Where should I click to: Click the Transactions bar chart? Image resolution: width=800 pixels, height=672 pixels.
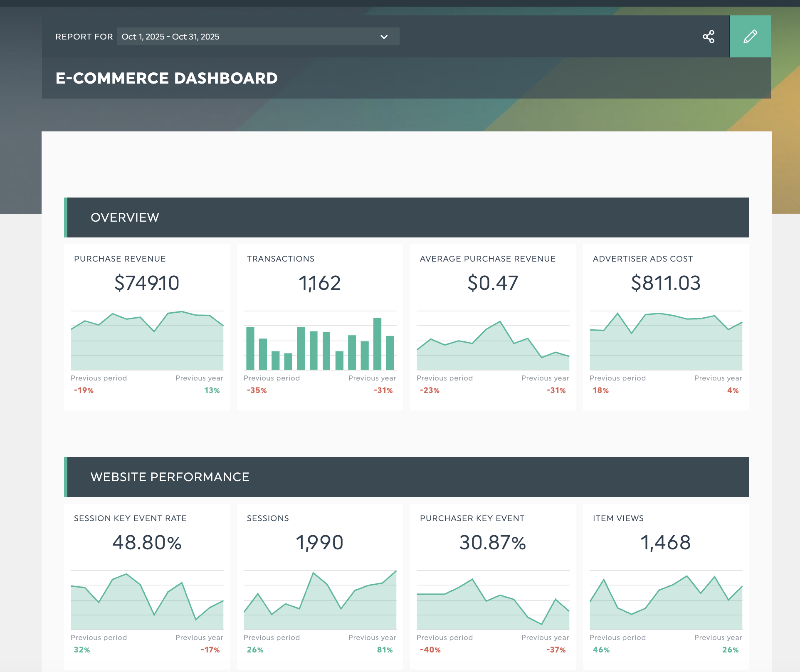320,345
